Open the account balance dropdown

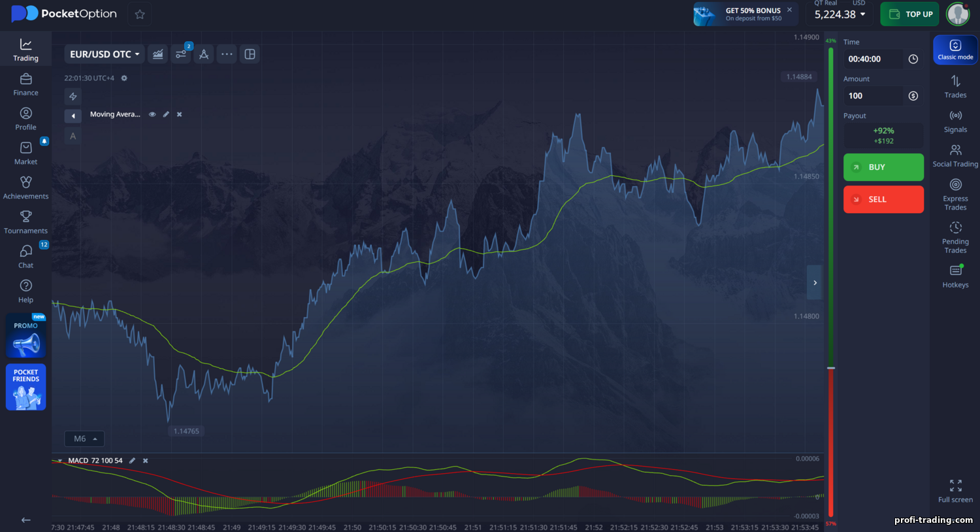[x=840, y=14]
